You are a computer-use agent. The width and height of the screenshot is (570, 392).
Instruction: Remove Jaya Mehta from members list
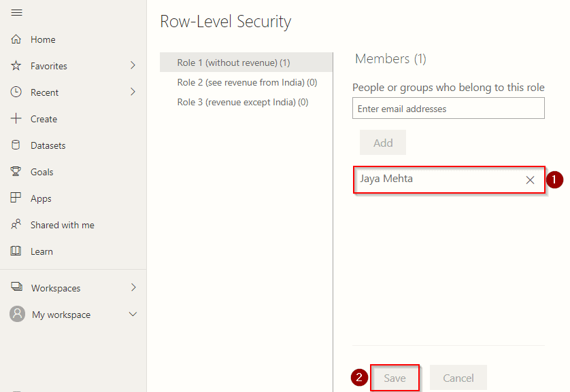pos(530,179)
